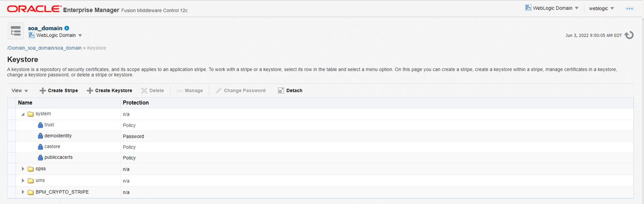Select the opss stripe row
Image resolution: width=644 pixels, height=204 pixels.
[320, 169]
